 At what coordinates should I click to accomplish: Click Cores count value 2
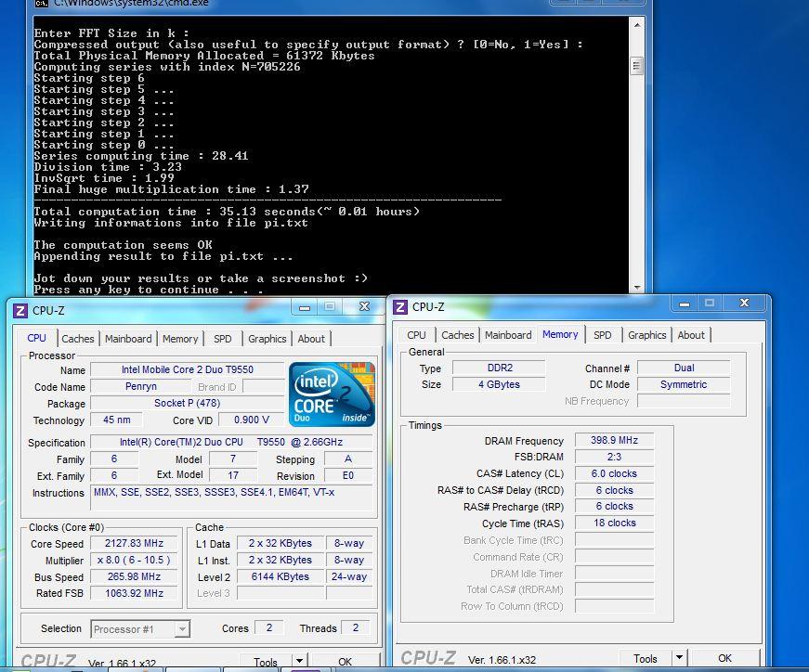pyautogui.click(x=268, y=627)
